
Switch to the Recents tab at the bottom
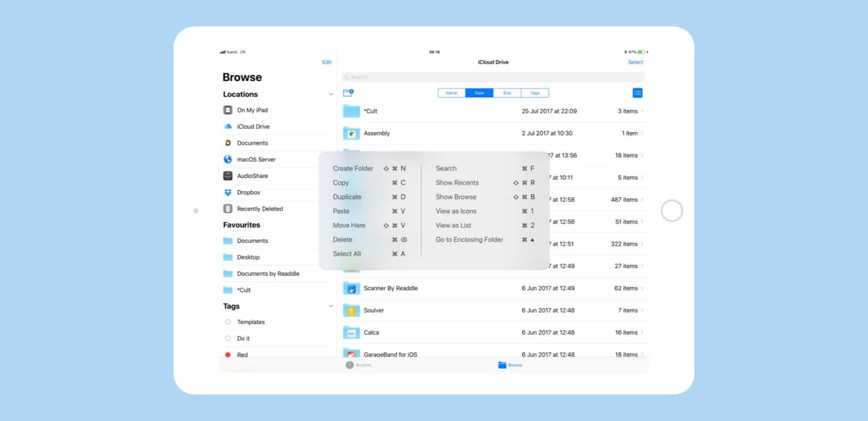click(358, 365)
